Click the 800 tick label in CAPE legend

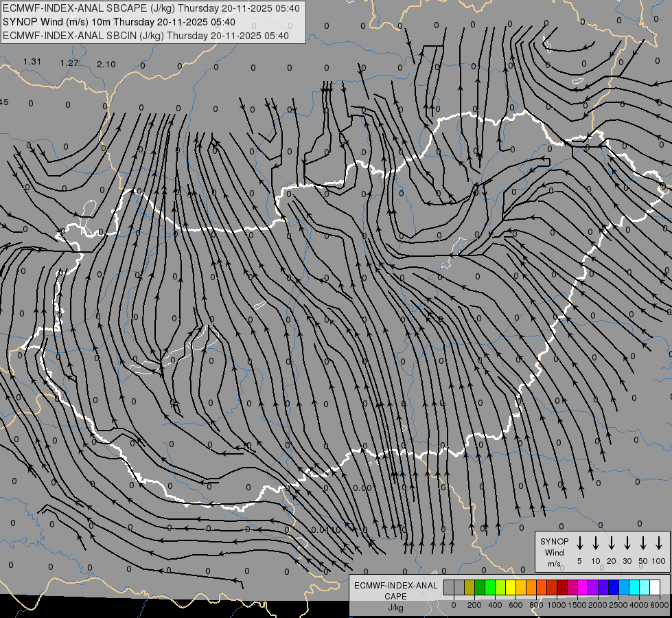click(x=536, y=605)
